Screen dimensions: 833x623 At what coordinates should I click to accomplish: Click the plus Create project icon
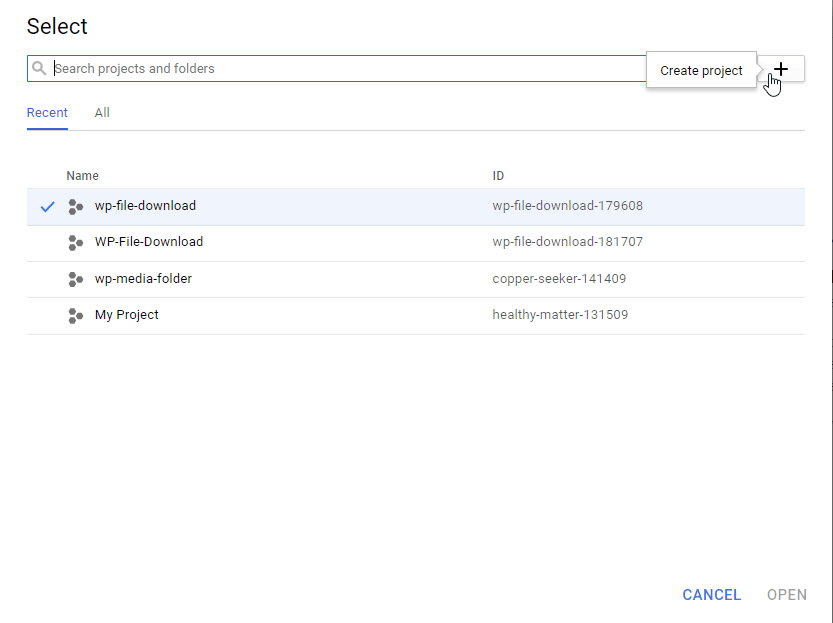coord(781,68)
